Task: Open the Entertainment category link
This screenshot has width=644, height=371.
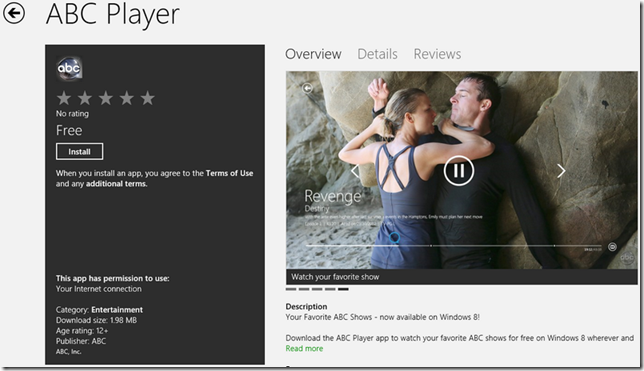Action: click(x=117, y=310)
